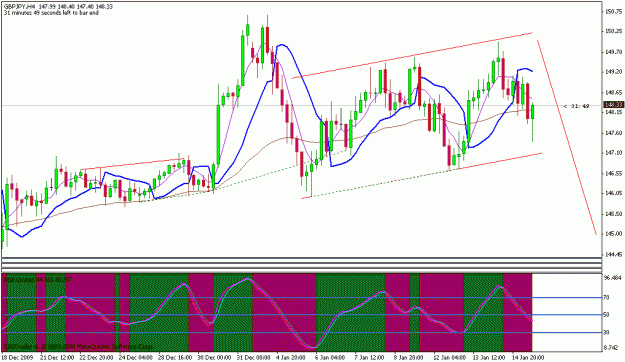The image size is (625, 362).
Task: Click the 96.484 indicator scale maximum label
Action: [x=613, y=278]
